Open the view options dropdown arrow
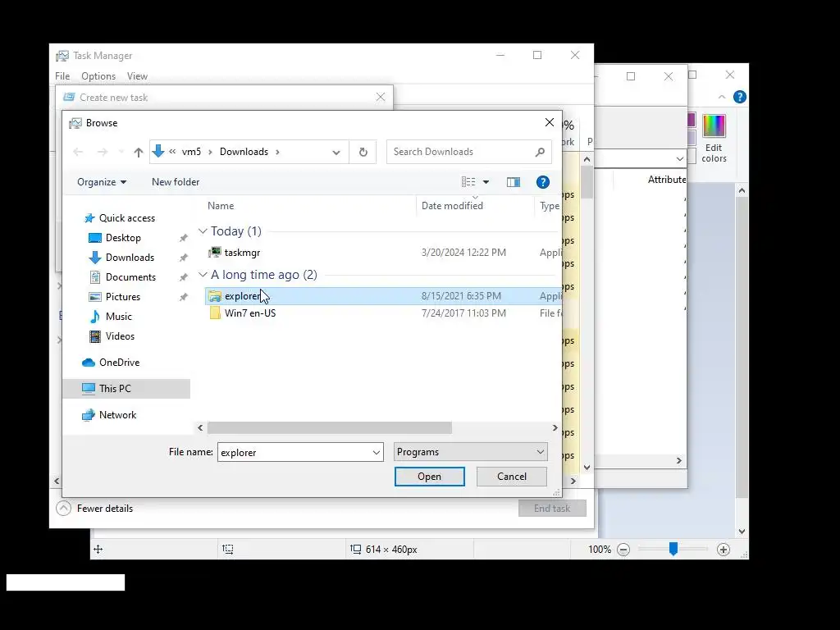Screen dimensions: 840x630 (x=486, y=182)
